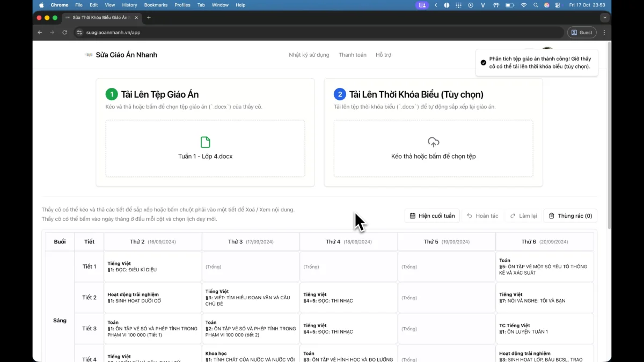Open the tab search chevron in Chrome
The image size is (644, 362).
[604, 17]
